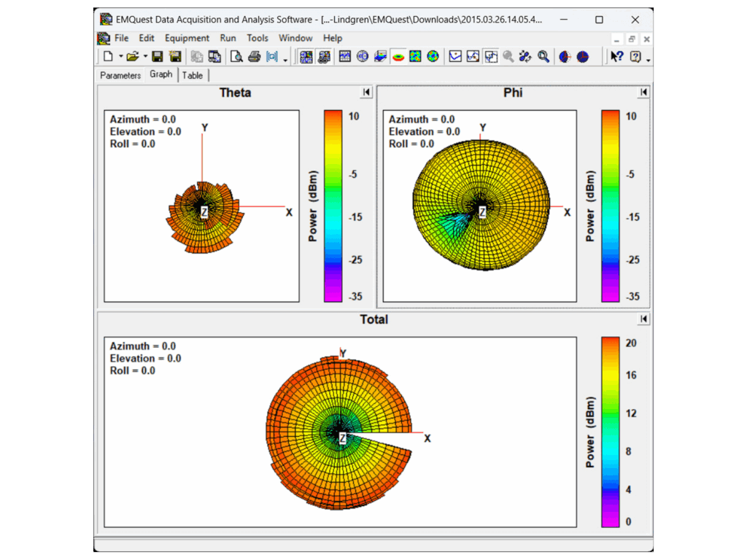Select the 3D donut plot icon

coord(398,56)
